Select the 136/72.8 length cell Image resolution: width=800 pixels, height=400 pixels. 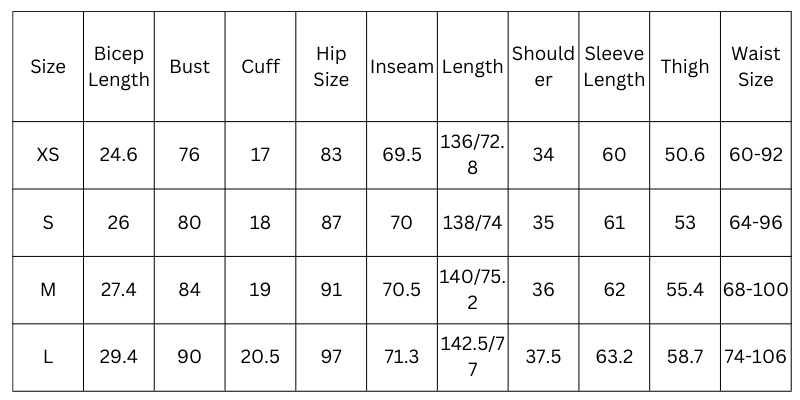(472, 155)
